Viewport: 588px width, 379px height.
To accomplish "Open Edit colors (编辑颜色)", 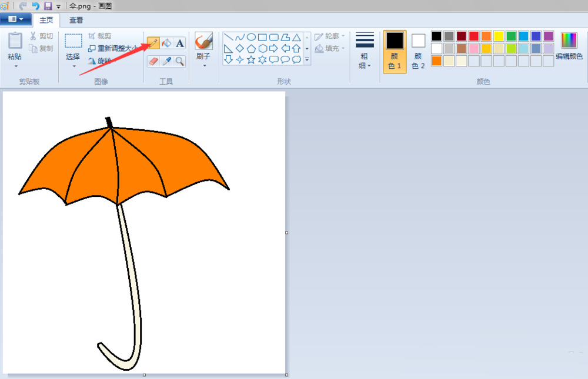I will (x=569, y=47).
